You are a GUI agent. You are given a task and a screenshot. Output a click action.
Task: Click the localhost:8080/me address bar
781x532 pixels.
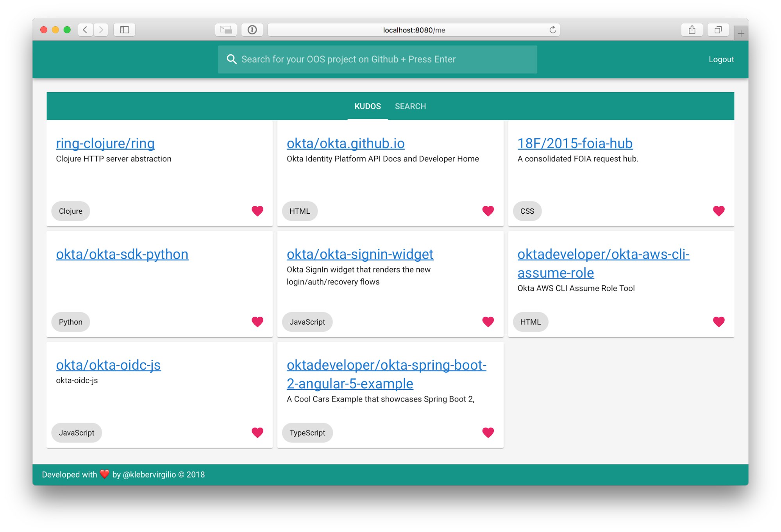[414, 30]
